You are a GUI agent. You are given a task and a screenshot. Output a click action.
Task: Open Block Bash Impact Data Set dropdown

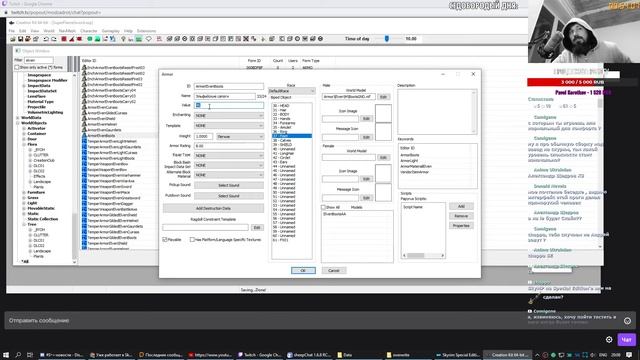coord(229,165)
